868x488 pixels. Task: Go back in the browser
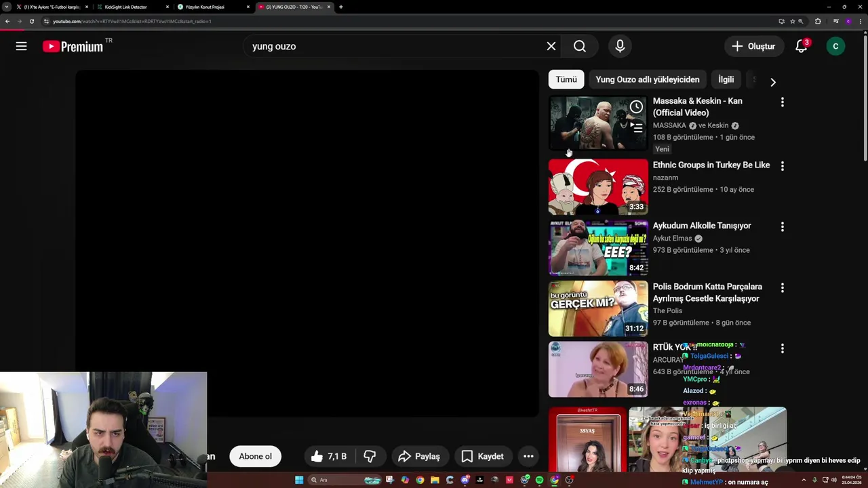[x=7, y=21]
